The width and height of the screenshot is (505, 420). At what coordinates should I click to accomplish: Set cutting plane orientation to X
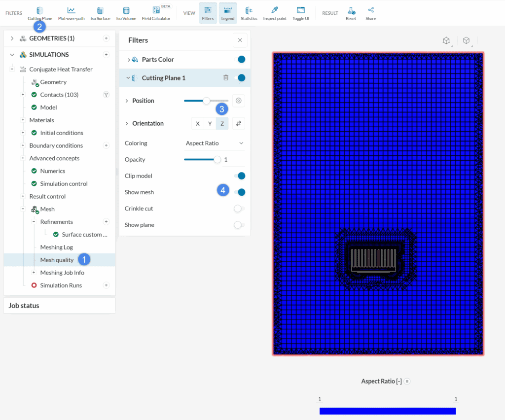(197, 123)
